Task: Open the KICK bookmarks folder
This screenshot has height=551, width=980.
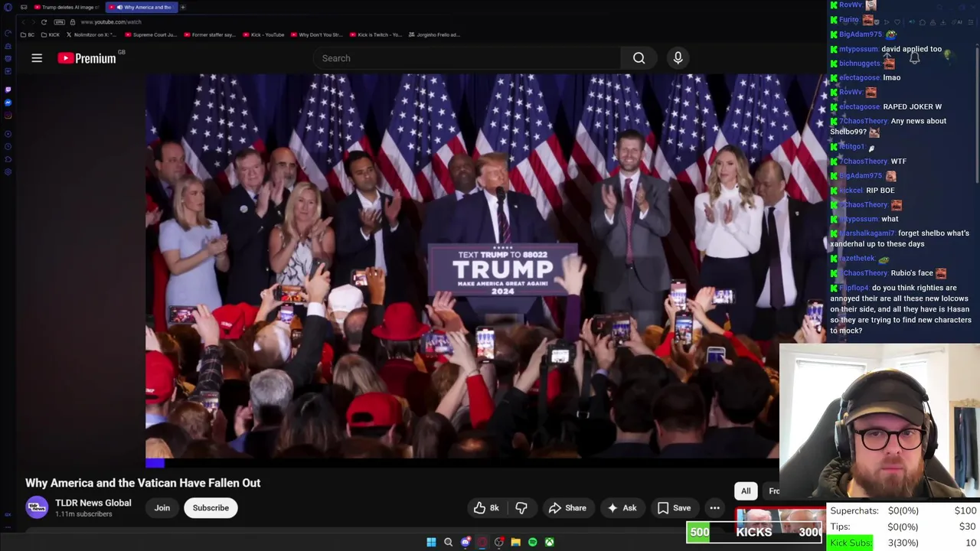Action: 51,34
